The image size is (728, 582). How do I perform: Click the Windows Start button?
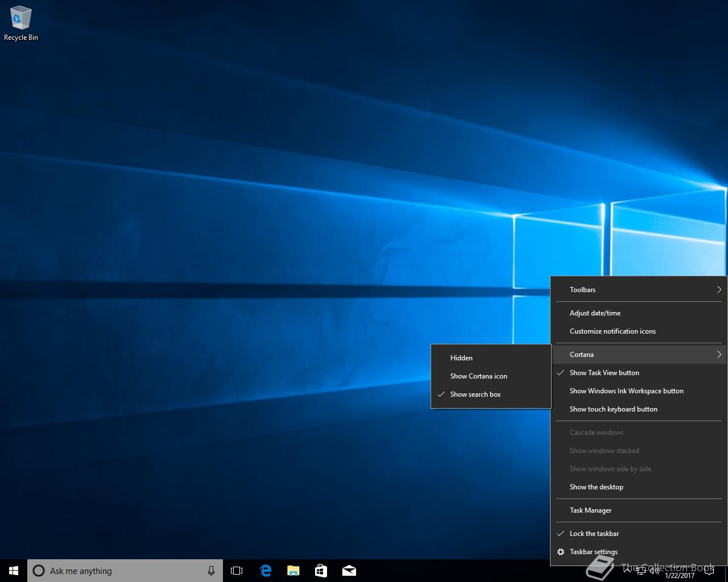point(14,571)
